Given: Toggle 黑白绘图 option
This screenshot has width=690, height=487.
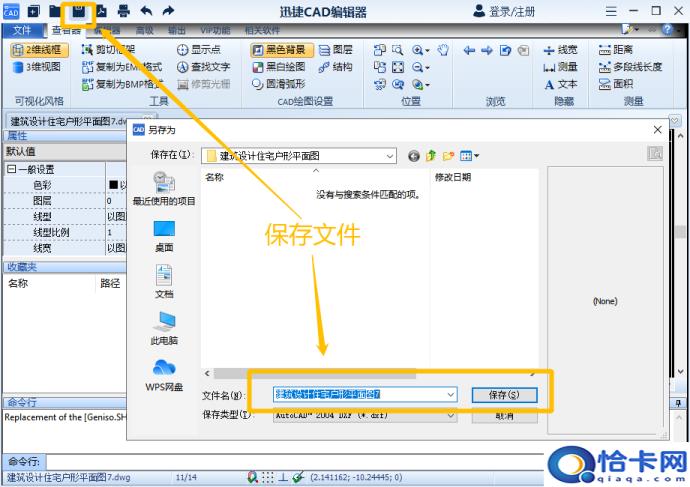Looking at the screenshot, I should (x=279, y=67).
